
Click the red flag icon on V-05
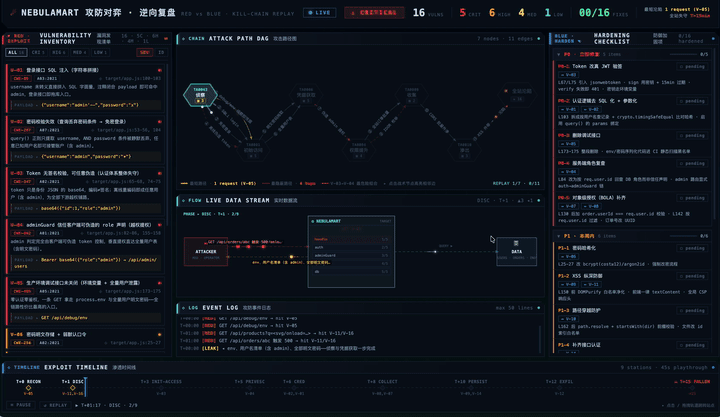click(x=159, y=282)
